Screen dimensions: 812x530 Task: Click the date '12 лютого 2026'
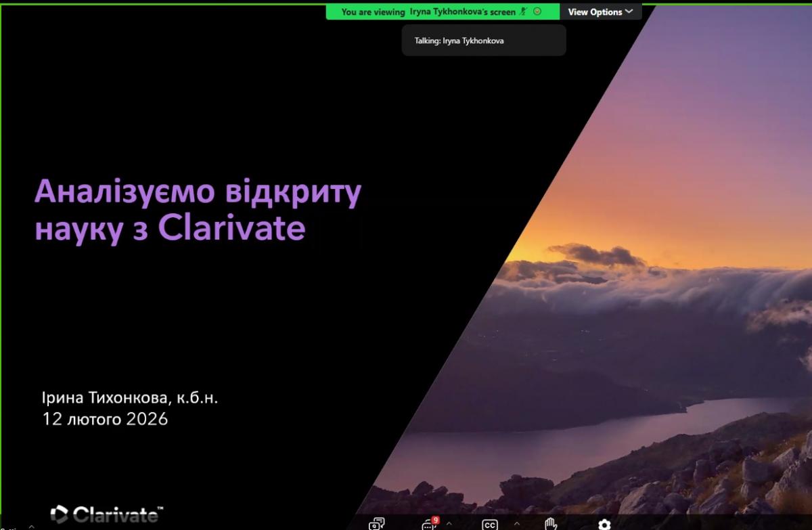(105, 419)
